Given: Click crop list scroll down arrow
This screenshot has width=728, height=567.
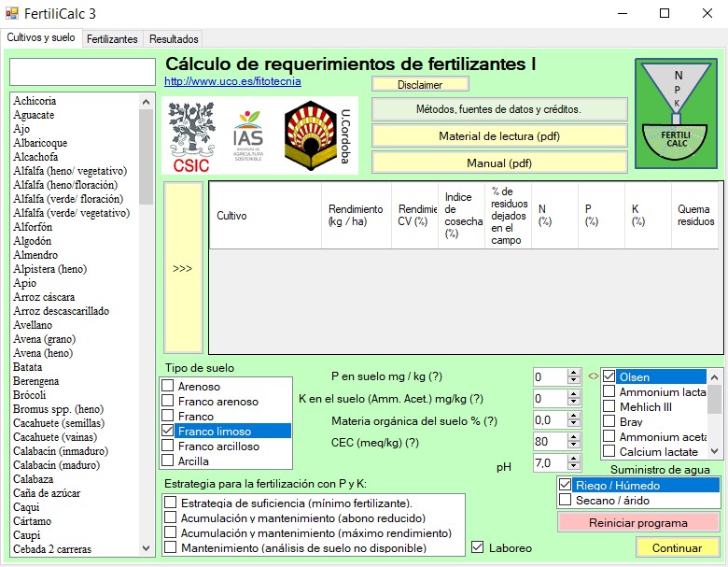Looking at the screenshot, I should tap(147, 548).
